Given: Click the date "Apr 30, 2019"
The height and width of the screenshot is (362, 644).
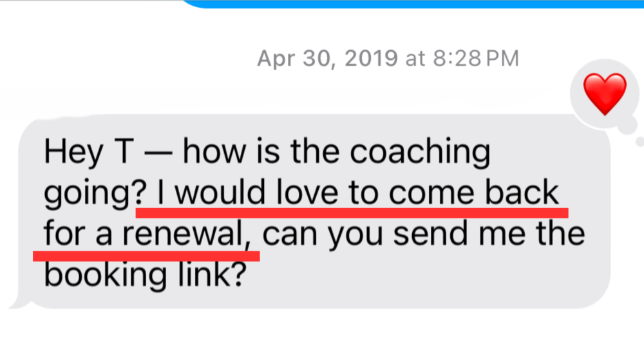Looking at the screenshot, I should (327, 59).
